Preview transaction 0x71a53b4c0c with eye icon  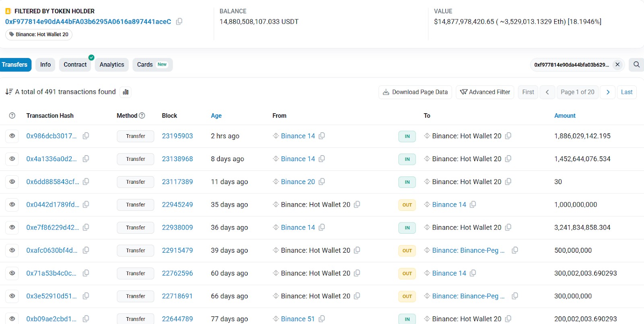12,273
